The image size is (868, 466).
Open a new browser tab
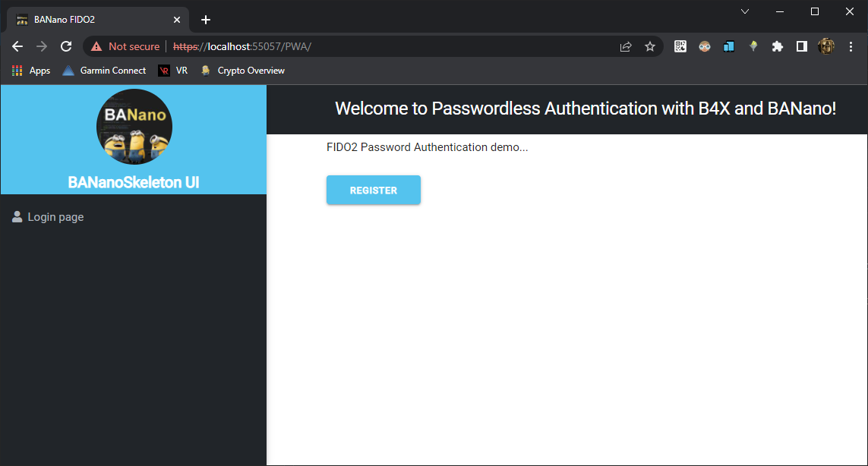pos(206,20)
